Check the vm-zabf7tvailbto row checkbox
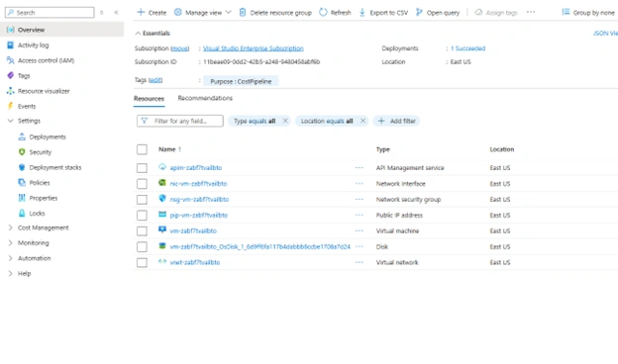 (142, 231)
